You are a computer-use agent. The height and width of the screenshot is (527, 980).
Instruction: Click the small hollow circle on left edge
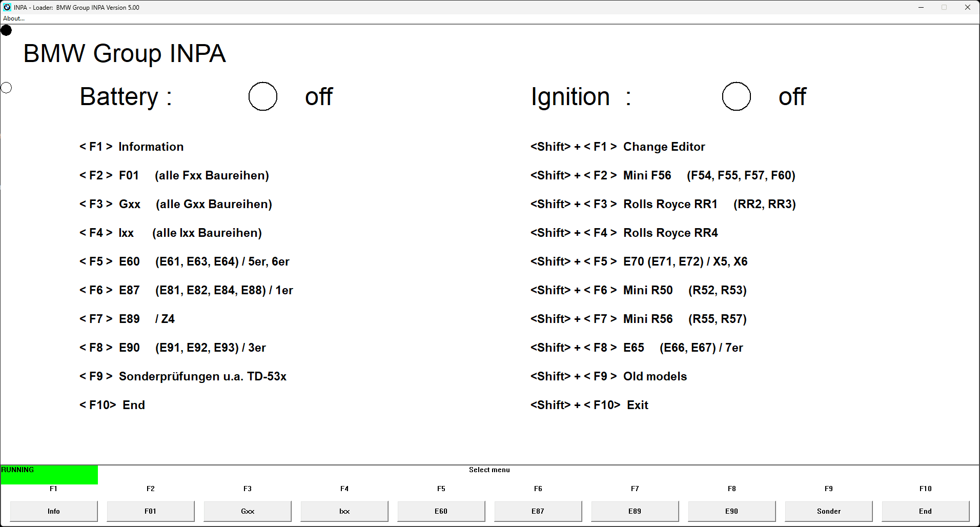6,88
